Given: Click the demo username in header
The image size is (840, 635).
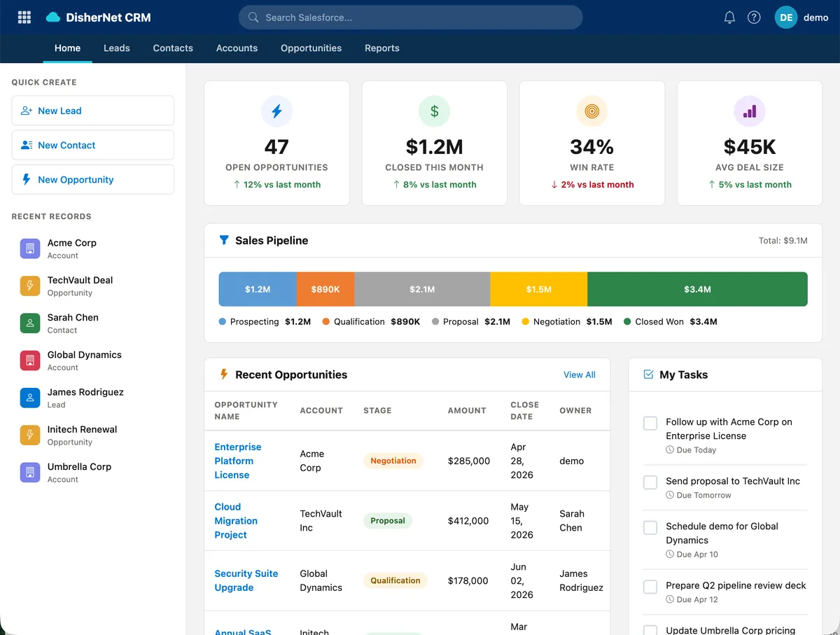Looking at the screenshot, I should coord(816,18).
